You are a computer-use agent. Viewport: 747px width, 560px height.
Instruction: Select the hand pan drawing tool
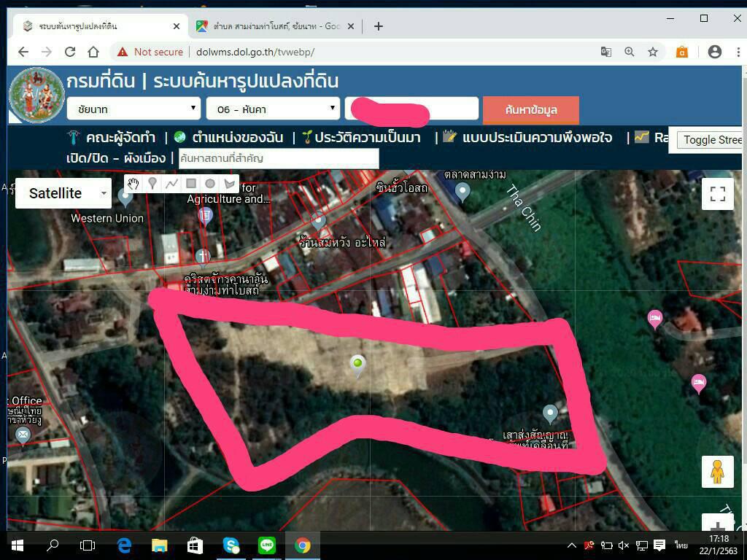tap(133, 184)
